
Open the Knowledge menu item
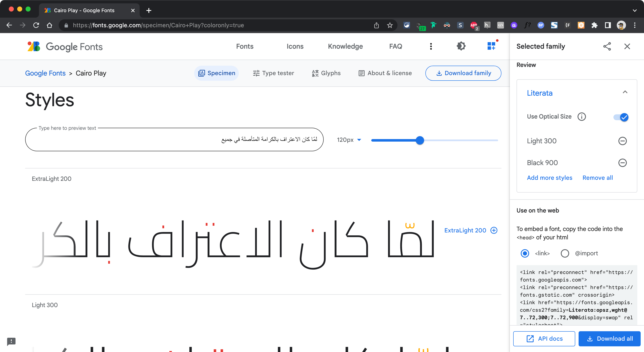(345, 46)
